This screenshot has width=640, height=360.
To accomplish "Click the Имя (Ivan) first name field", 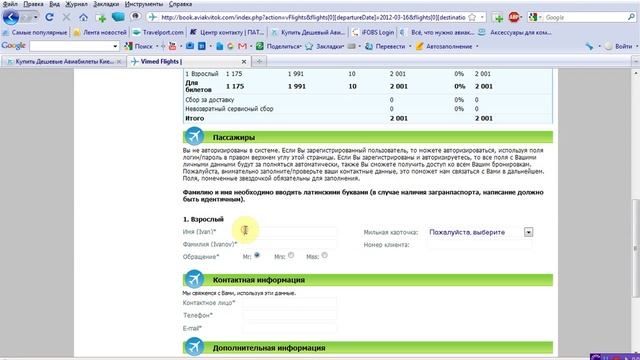I will click(289, 231).
